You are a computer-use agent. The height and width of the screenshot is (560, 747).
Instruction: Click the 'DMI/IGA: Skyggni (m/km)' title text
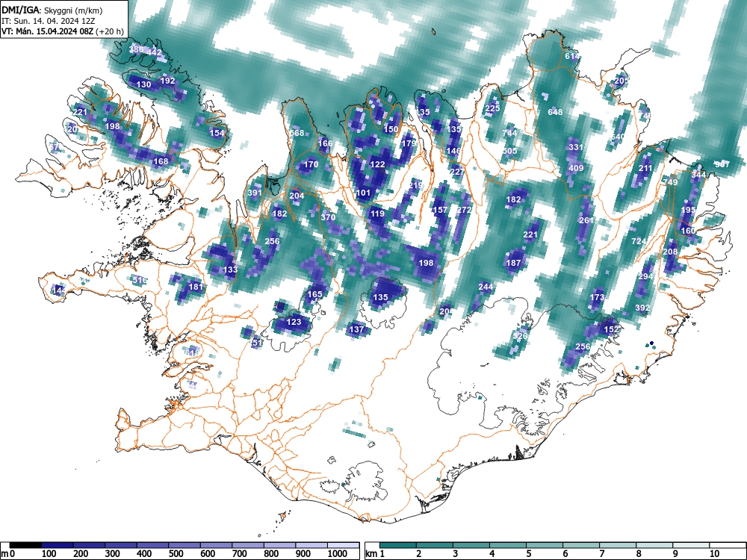(52, 10)
